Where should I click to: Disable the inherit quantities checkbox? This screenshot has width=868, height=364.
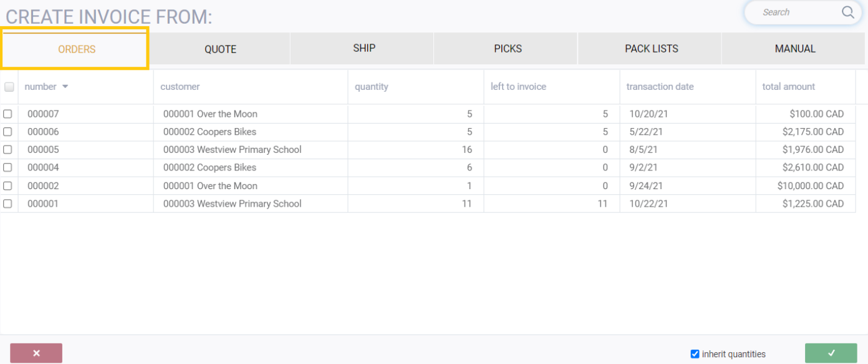695,354
